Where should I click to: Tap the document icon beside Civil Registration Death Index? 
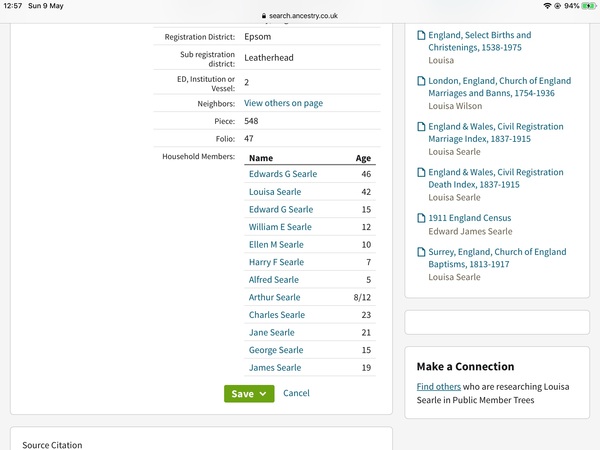tap(421, 173)
